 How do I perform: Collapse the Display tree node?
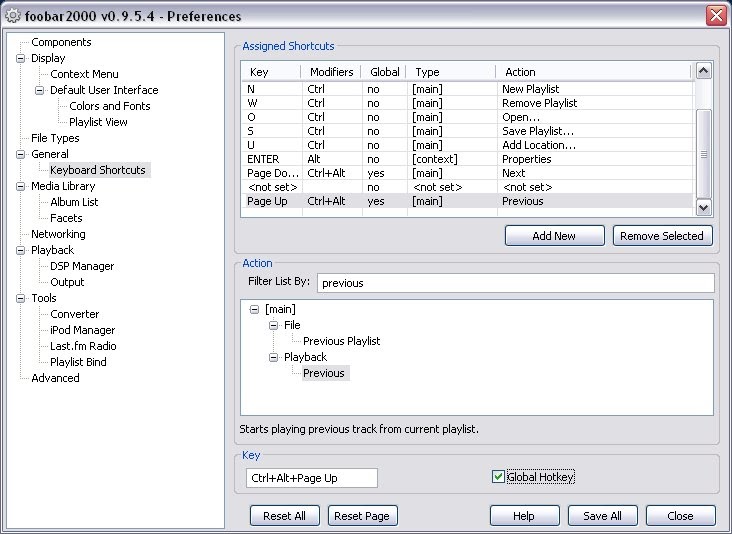coord(21,58)
